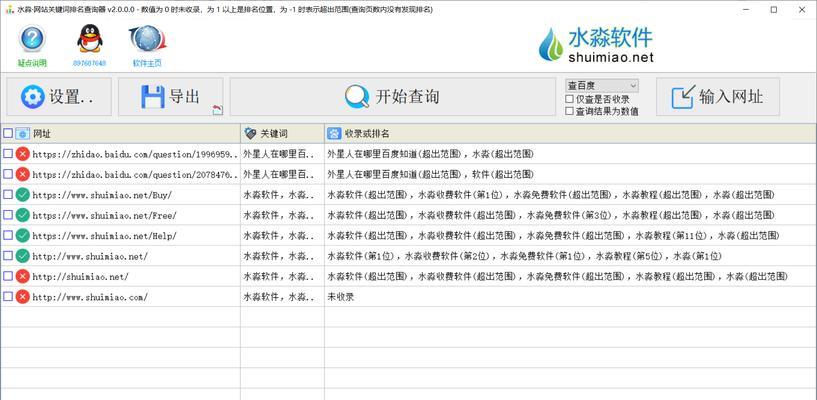Enable 仅查是否收录 checkbox

tap(569, 99)
